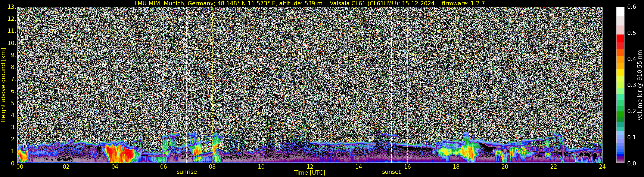Click the "5." tick label on the height axis
This screenshot has height=177, width=644.
[x=13, y=103]
